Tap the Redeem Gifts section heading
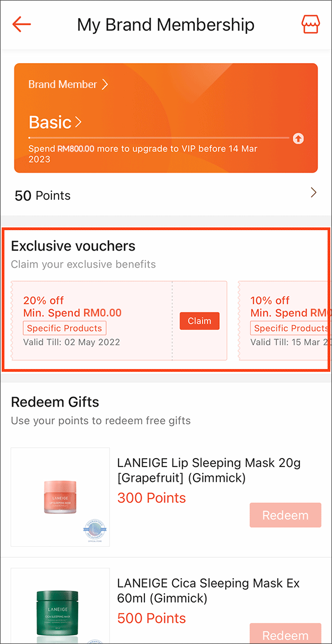This screenshot has height=644, width=332. (55, 402)
